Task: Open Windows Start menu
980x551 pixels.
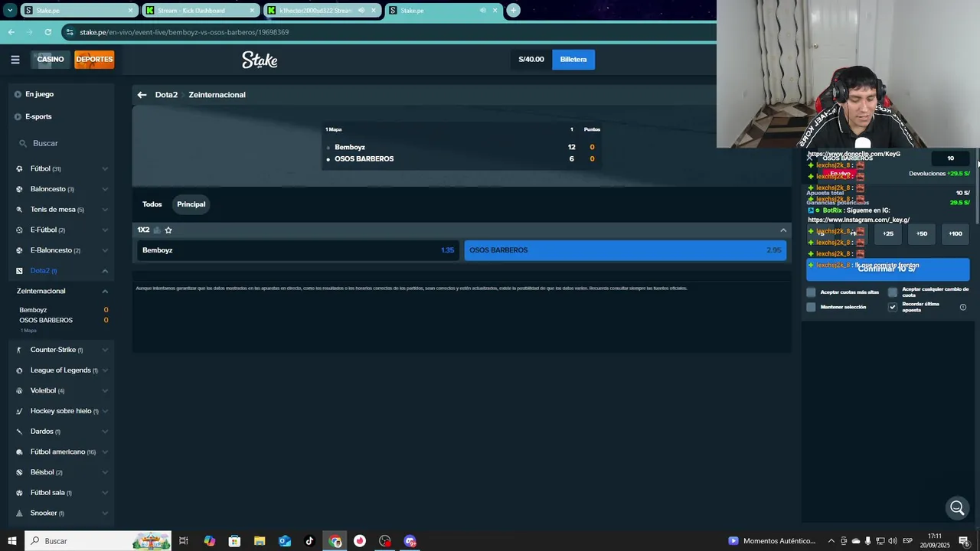Action: [11, 541]
